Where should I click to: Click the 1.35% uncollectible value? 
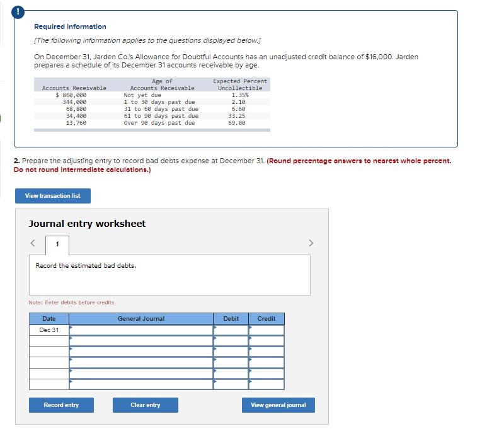coord(240,95)
